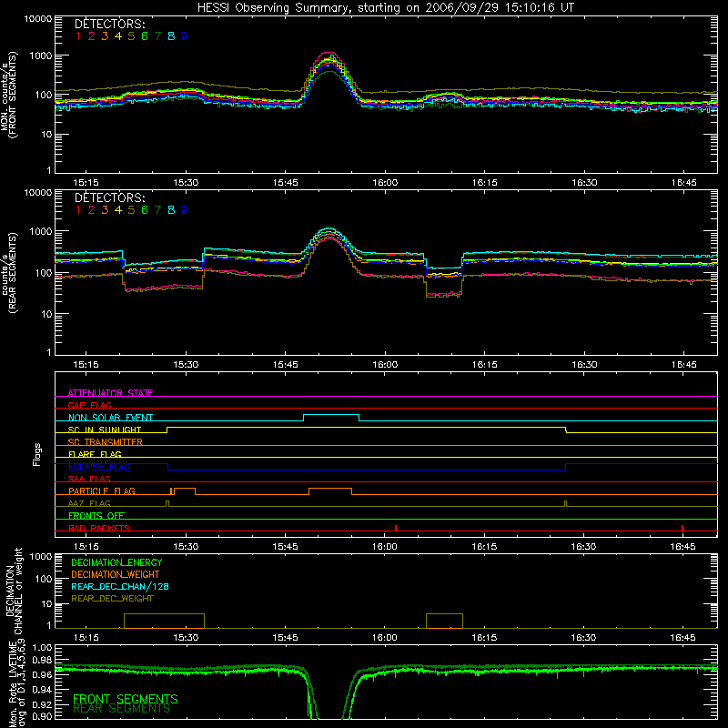This screenshot has height=728, width=728.
Task: Click the SC_IN_SUNLIGHT flag label
Action: coord(105,430)
